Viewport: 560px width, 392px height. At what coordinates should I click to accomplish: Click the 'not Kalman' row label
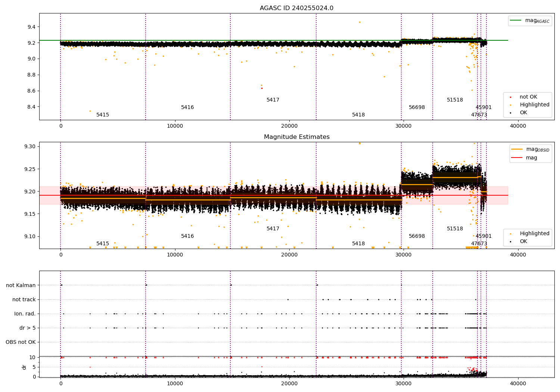[x=21, y=285]
